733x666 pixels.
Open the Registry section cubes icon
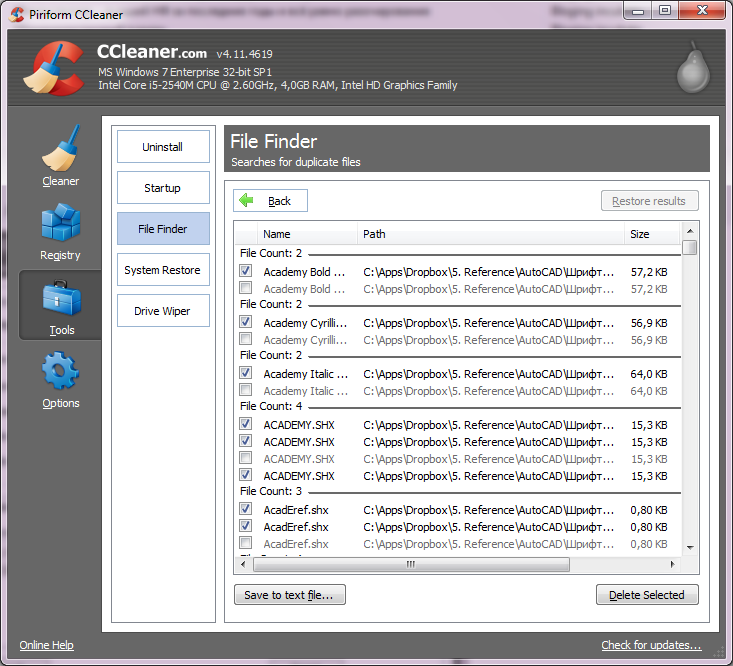60,222
